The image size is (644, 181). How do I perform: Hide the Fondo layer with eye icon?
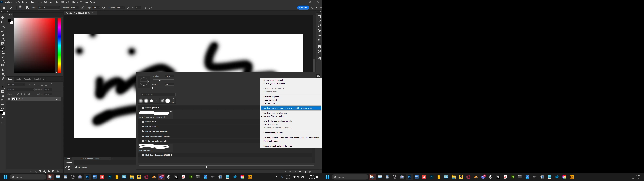click(9, 99)
